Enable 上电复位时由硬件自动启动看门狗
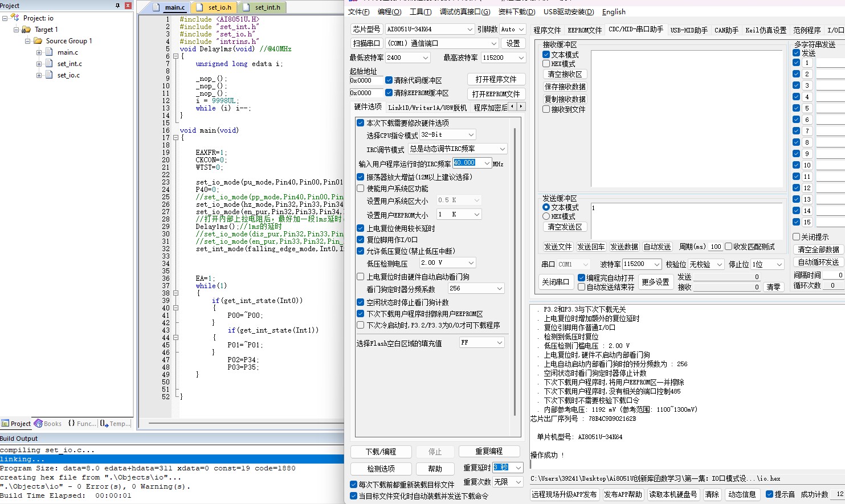Screen dimensions: 845x504 (361, 277)
